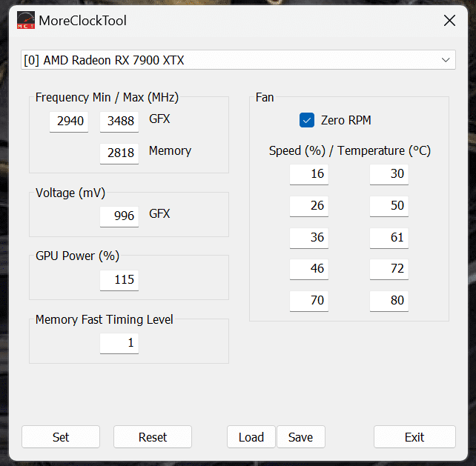Save current settings with Save button

coord(300,437)
